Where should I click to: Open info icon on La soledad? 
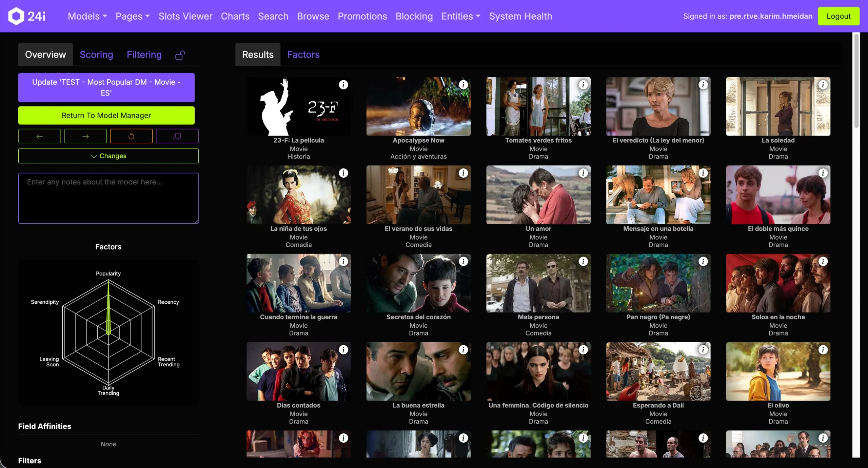823,85
